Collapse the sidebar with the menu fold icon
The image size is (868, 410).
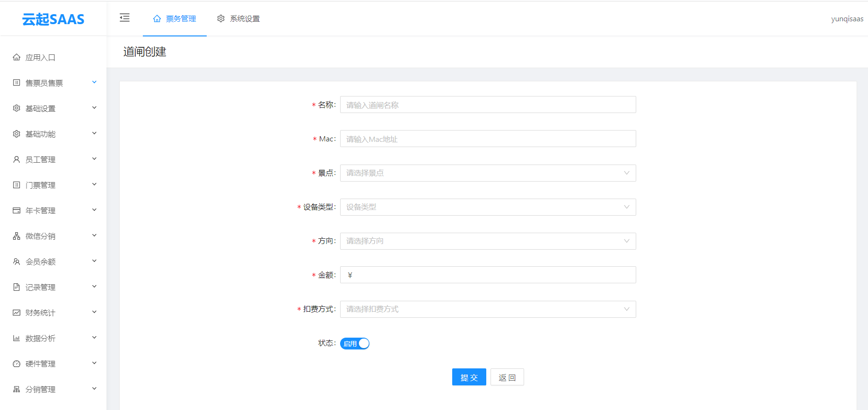click(x=125, y=18)
